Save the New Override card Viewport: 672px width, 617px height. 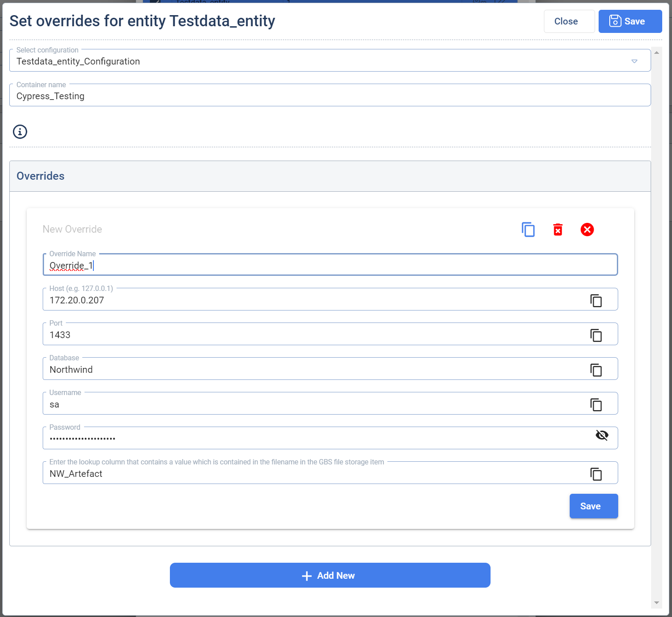(x=594, y=506)
